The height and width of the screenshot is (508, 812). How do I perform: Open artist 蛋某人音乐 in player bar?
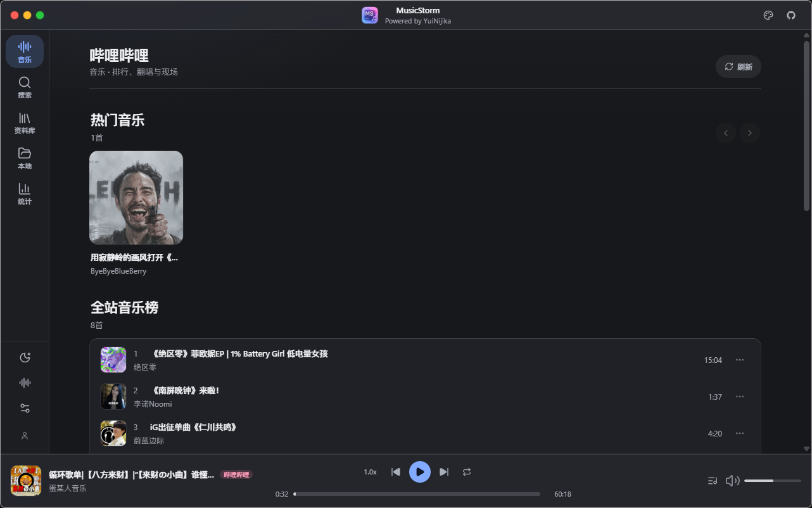[x=68, y=488]
